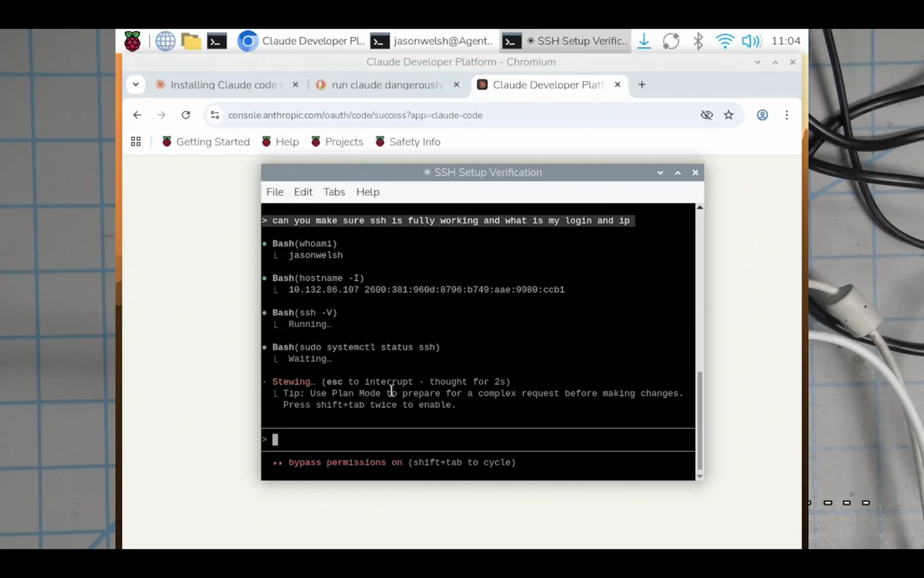The image size is (924, 578).
Task: Close the run claude dangerously tab
Action: (456, 84)
